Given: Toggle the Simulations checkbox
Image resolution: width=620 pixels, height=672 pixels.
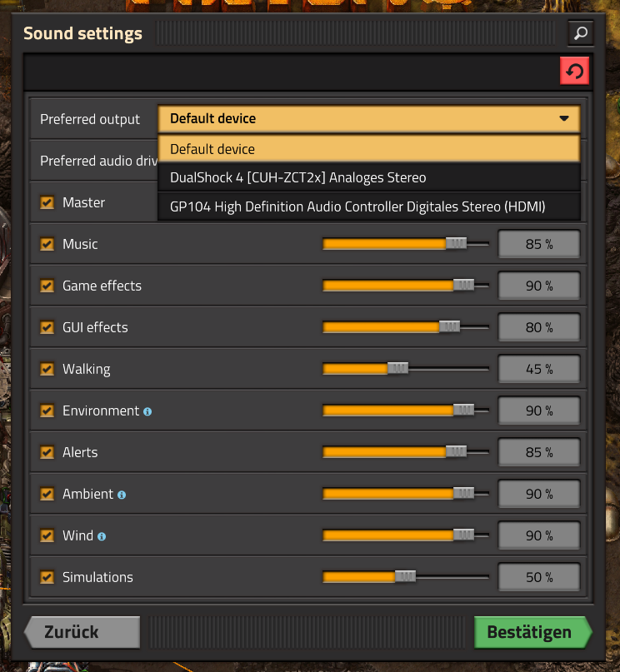Looking at the screenshot, I should pos(47,577).
